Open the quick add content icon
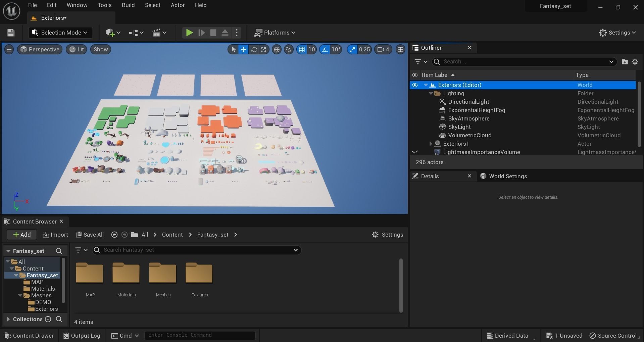Viewport: 644px width, 342px height. (113, 33)
